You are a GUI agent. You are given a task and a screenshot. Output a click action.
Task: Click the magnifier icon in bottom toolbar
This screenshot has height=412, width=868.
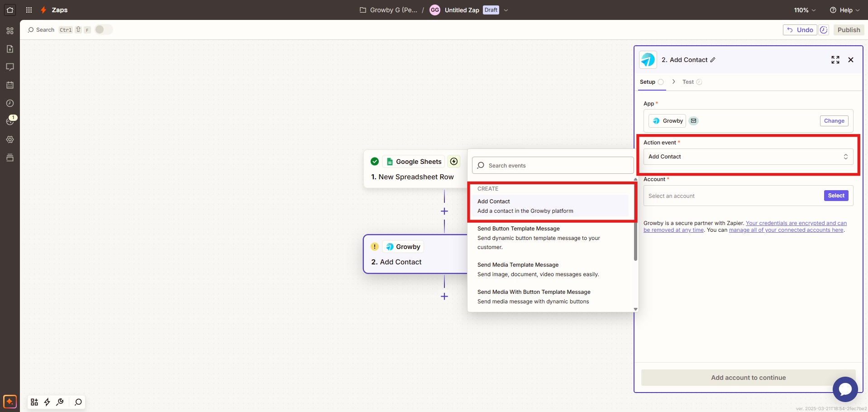(x=78, y=402)
